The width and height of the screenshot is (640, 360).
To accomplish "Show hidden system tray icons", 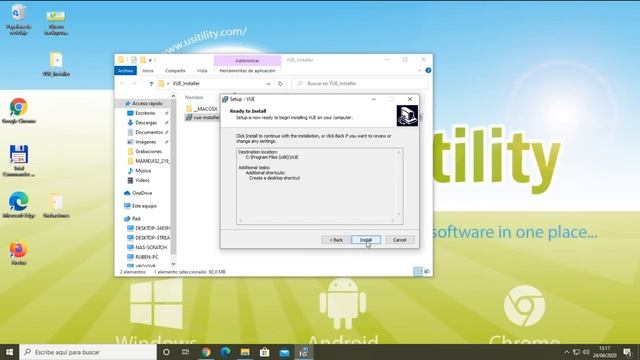I will (x=567, y=352).
